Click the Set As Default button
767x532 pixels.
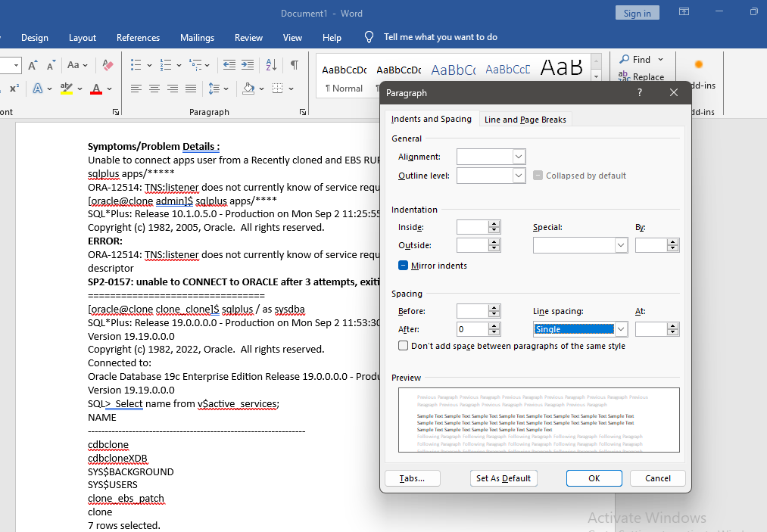[504, 478]
